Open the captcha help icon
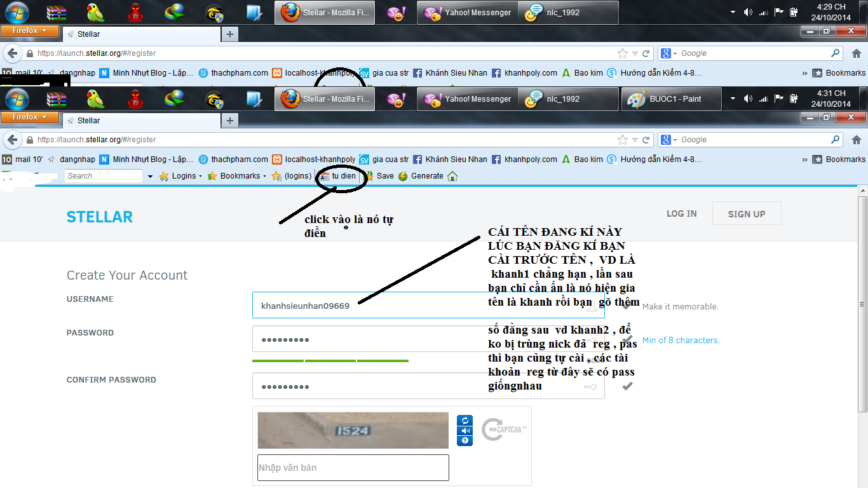 tap(465, 440)
